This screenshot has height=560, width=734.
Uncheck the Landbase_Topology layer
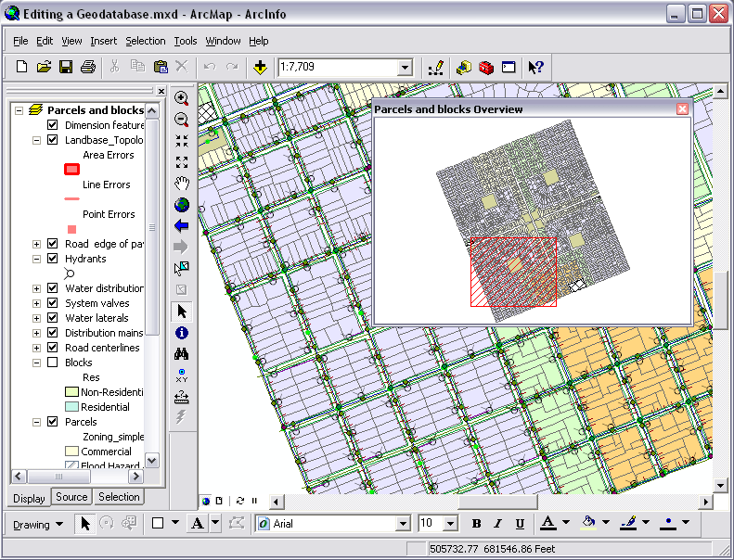(x=52, y=140)
